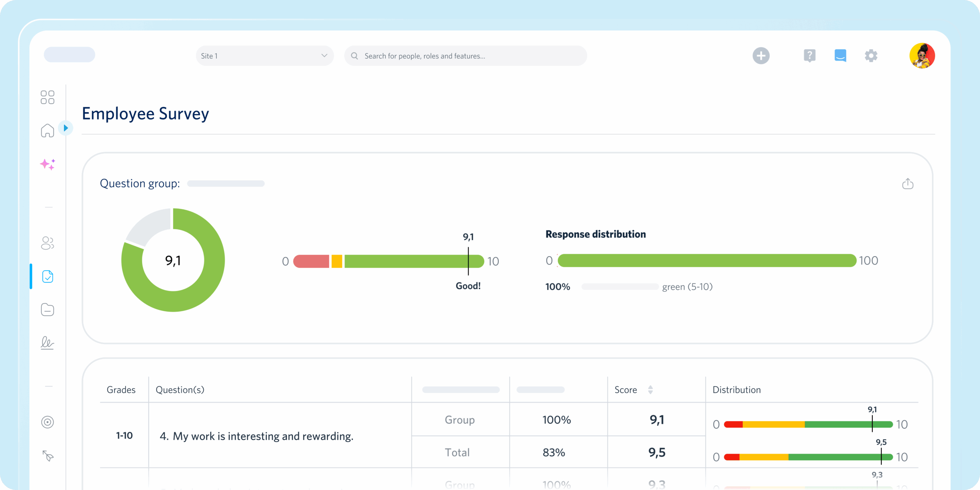Click the 9,1 score in Group row
This screenshot has height=490, width=980.
coord(657,420)
